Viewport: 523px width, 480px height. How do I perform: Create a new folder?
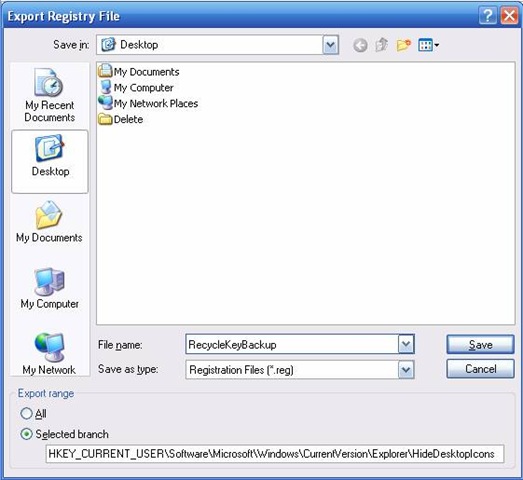click(x=403, y=45)
